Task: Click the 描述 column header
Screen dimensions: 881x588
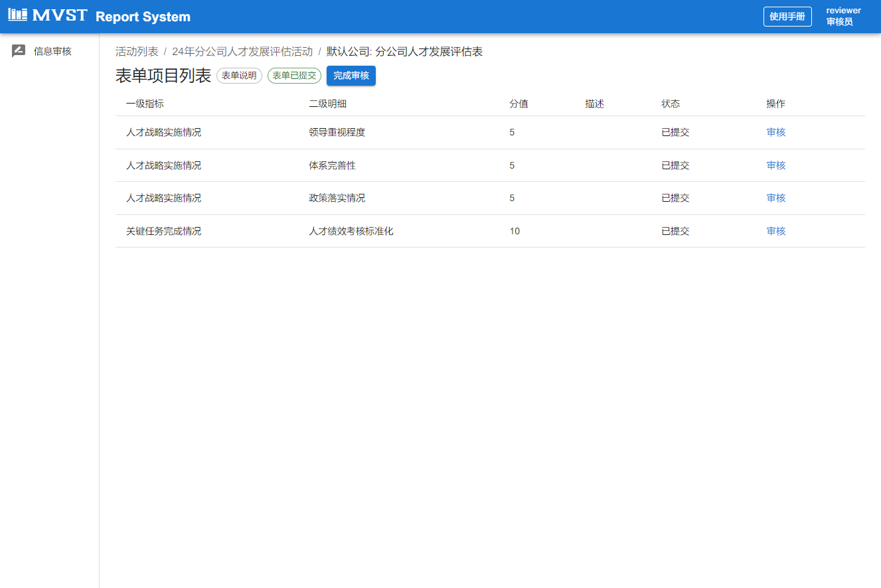Action: pos(594,104)
